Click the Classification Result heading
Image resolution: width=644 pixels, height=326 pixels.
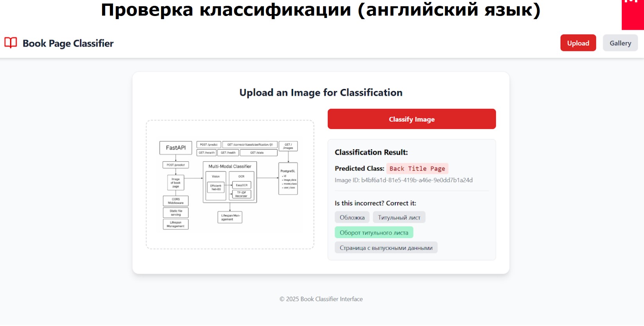[371, 152]
